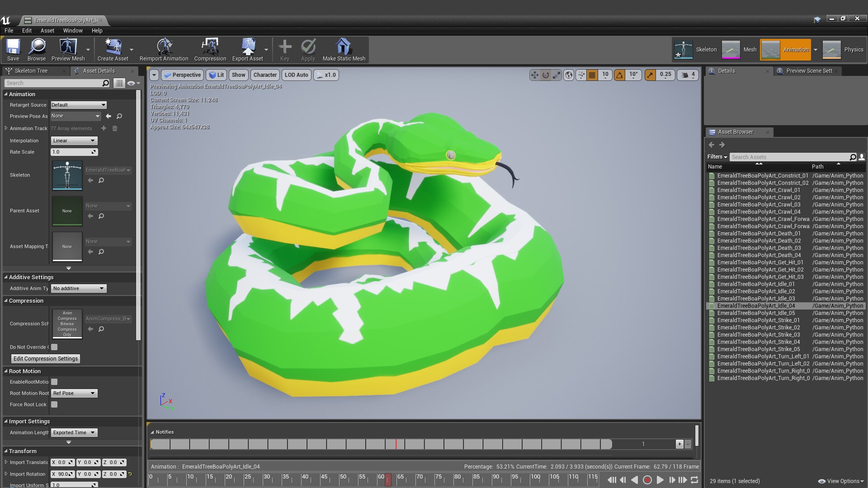
Task: Enable the Force Root Lock checkbox
Action: tap(54, 404)
